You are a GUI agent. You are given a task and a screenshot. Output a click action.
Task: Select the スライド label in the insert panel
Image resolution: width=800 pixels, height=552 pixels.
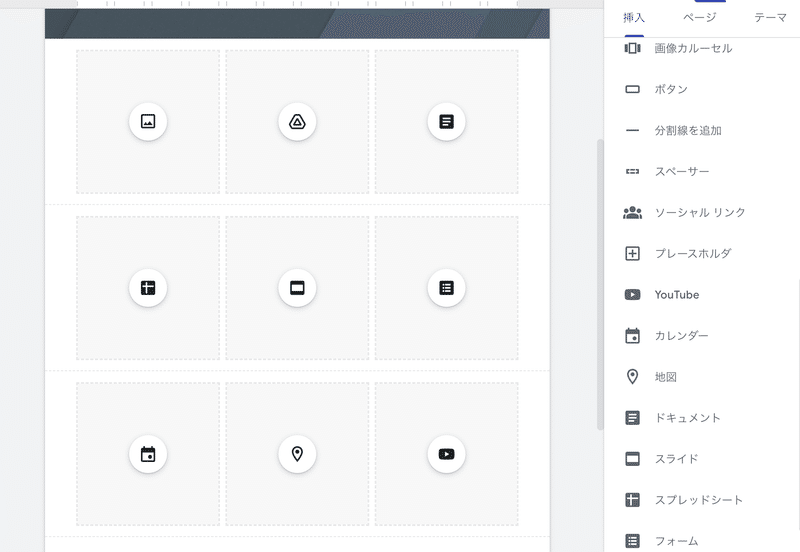676,459
